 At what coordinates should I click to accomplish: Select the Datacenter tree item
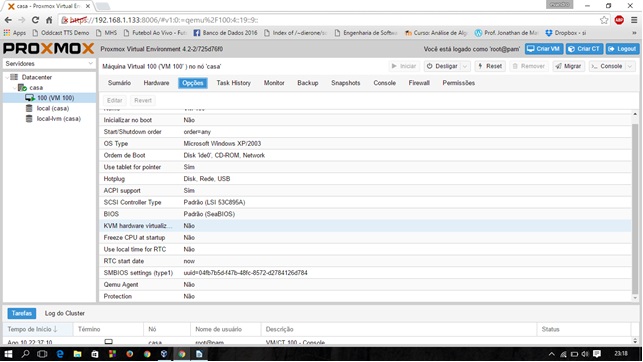(36, 77)
